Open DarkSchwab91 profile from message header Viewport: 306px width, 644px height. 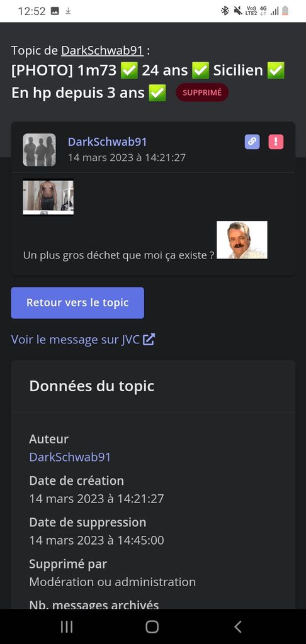coord(107,142)
